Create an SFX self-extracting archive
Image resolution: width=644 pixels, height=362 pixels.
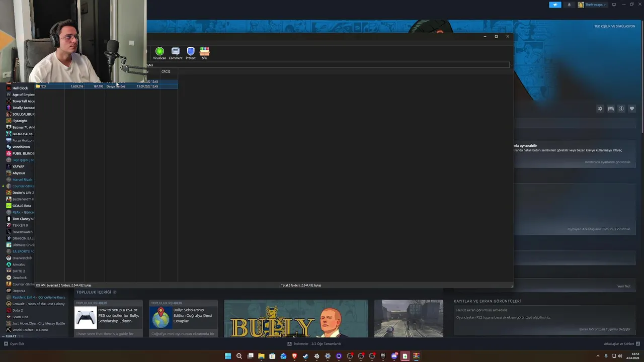(204, 53)
